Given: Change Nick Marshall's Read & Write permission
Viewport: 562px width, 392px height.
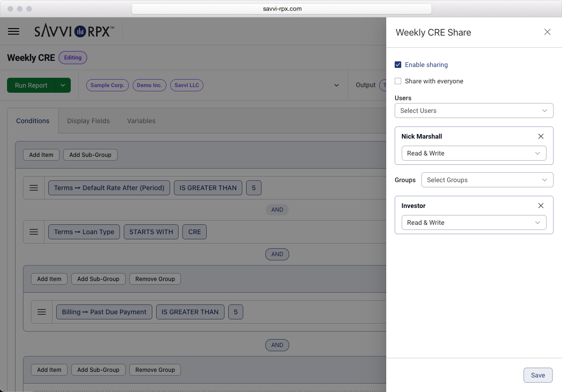Looking at the screenshot, I should click(x=473, y=153).
